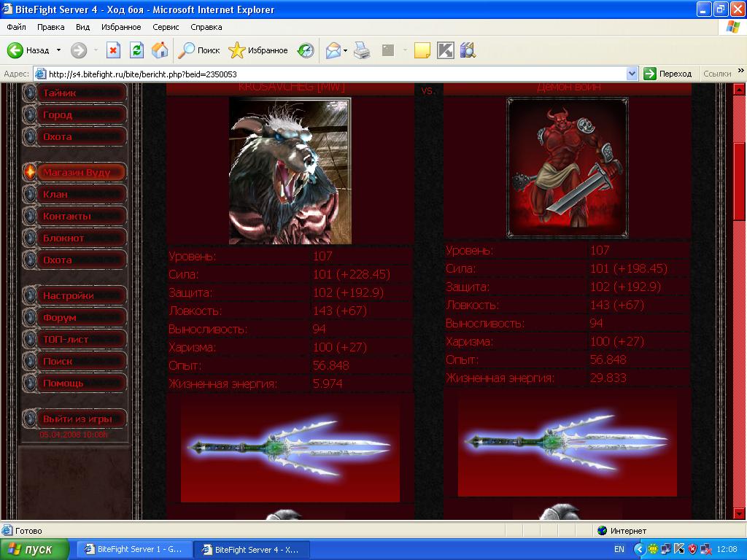Click the Refresh page icon

point(136,50)
